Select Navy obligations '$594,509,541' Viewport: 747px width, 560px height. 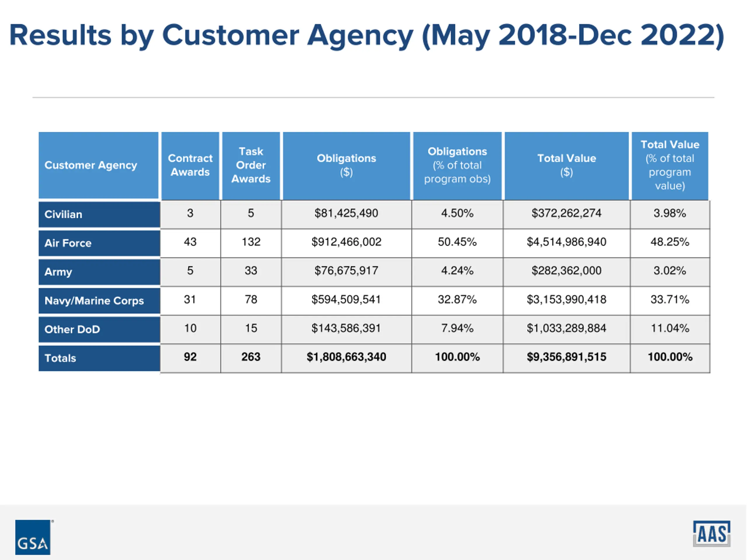click(x=346, y=300)
